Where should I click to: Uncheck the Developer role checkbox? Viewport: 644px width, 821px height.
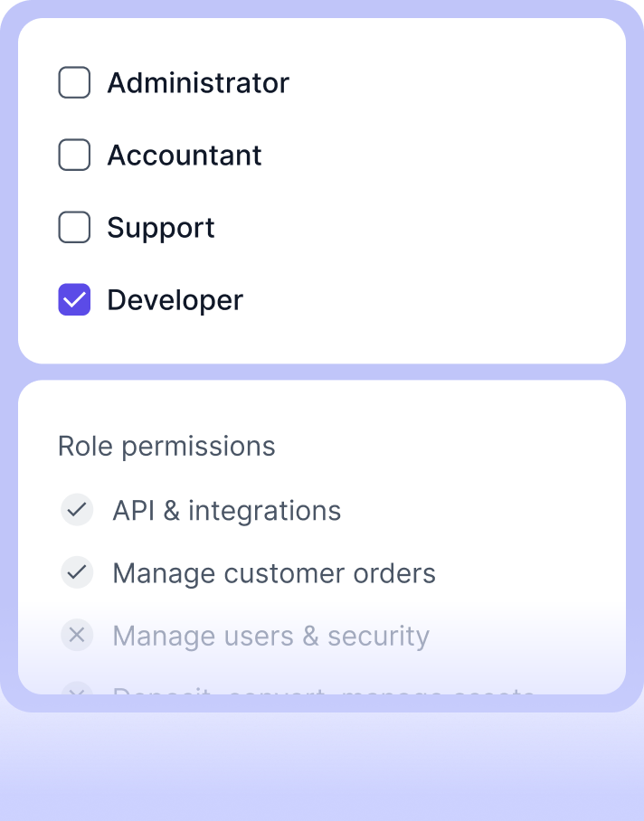(74, 300)
